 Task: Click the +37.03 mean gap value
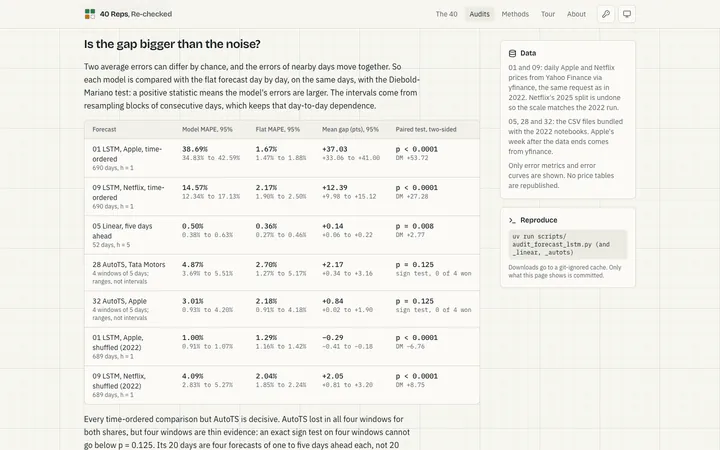click(335, 149)
